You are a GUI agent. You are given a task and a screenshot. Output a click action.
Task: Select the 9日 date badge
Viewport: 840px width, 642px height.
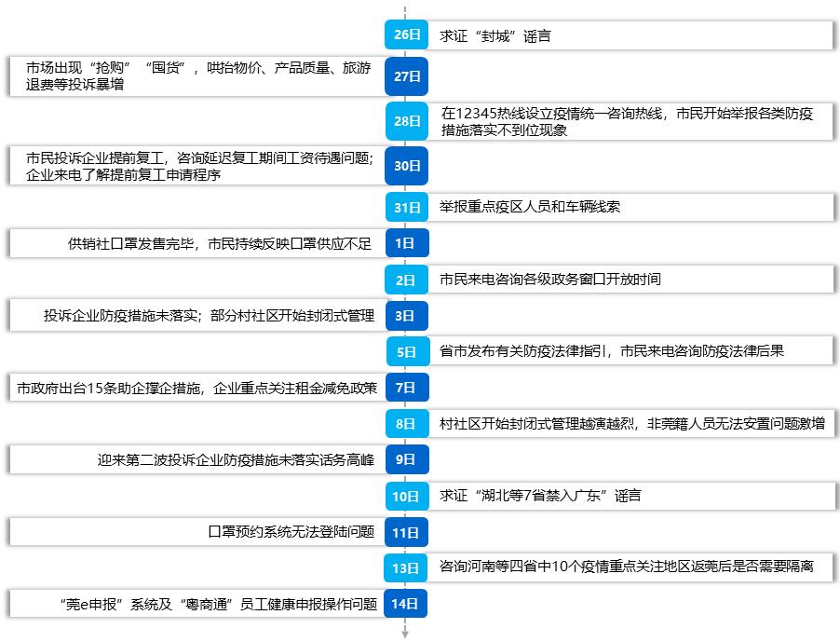(x=407, y=459)
